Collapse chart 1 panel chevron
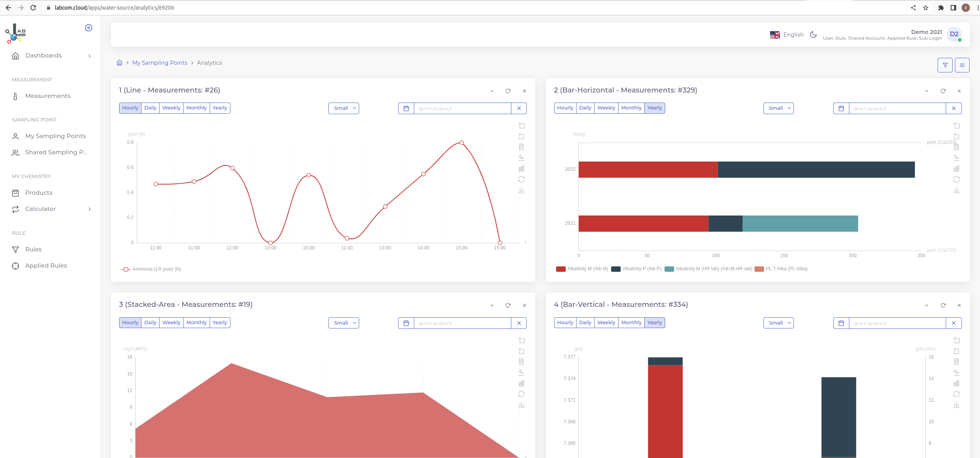Viewport: 980px width, 458px height. click(492, 91)
